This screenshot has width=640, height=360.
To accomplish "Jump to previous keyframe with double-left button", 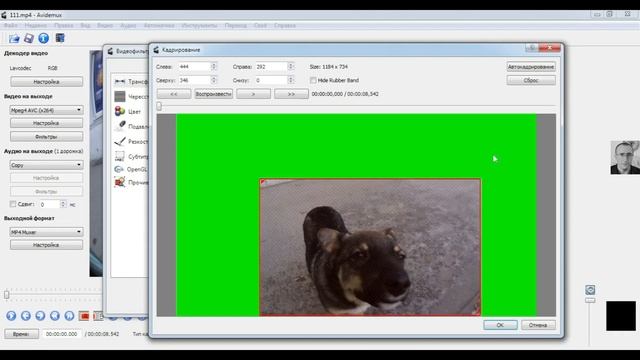I will pyautogui.click(x=55, y=316).
